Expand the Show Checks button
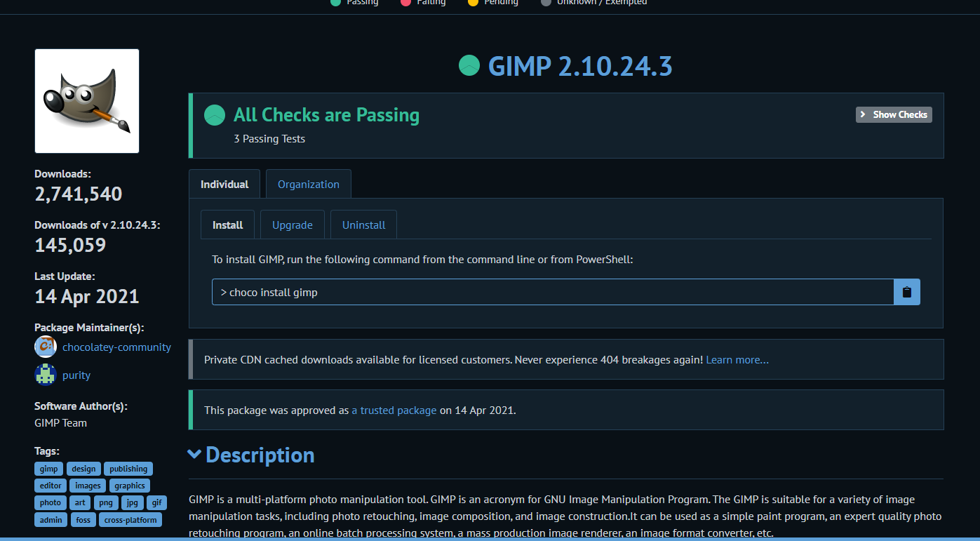The height and width of the screenshot is (541, 980). click(x=894, y=114)
